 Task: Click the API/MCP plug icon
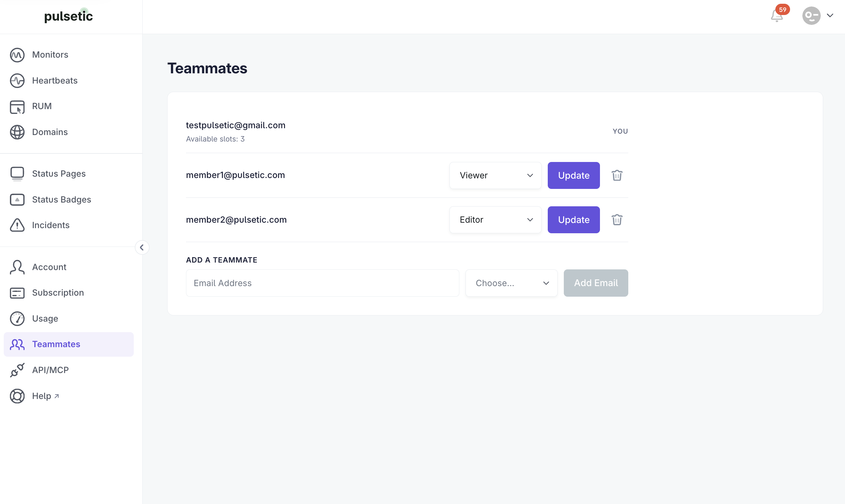17,370
